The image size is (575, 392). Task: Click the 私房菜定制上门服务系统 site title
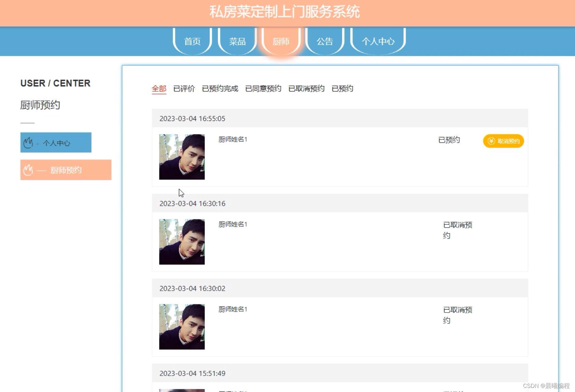pyautogui.click(x=285, y=12)
